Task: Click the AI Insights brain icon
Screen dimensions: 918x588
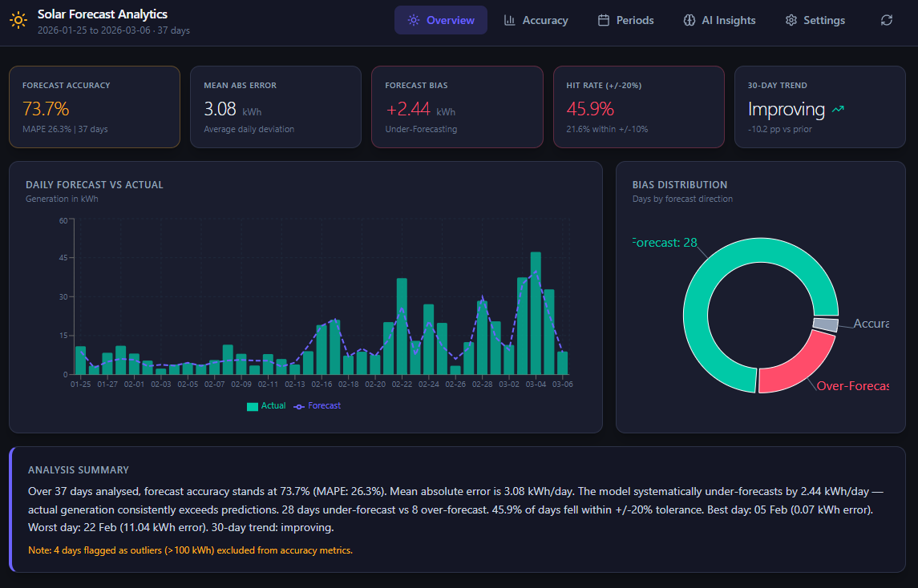Action: pos(689,20)
